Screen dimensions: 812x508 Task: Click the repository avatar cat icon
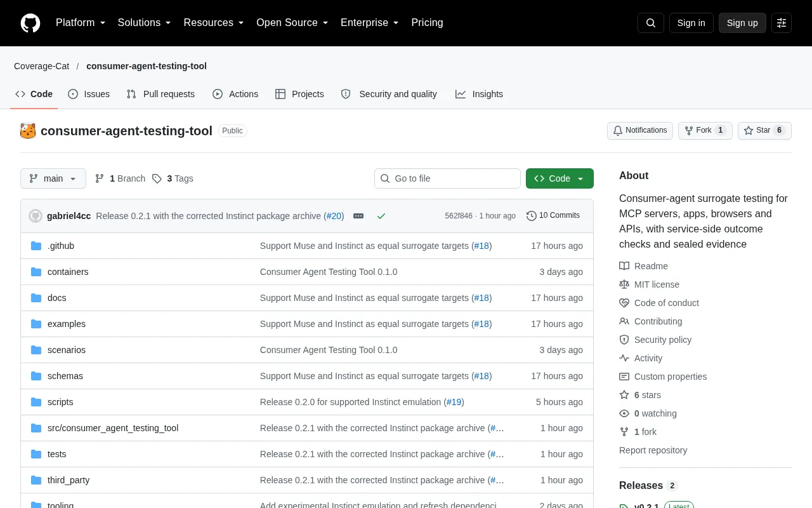[28, 131]
